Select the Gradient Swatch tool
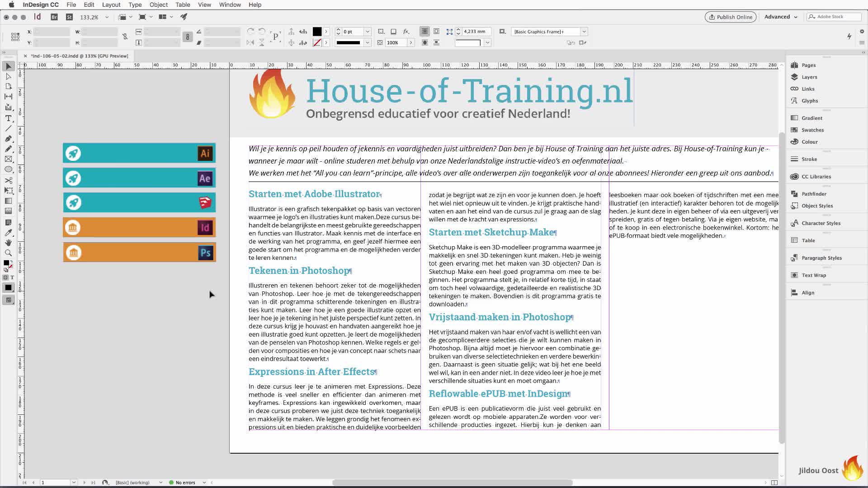Screen dimensions: 868x488 (8, 201)
